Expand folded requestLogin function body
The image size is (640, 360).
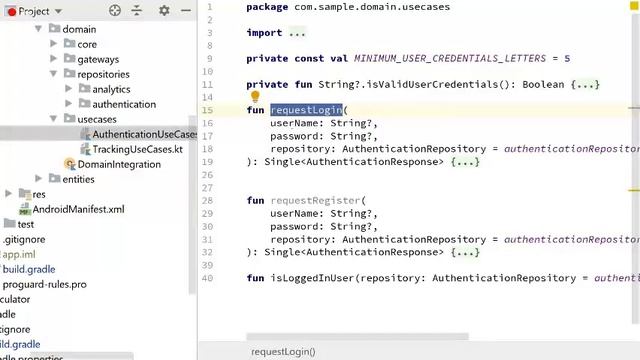point(465,162)
